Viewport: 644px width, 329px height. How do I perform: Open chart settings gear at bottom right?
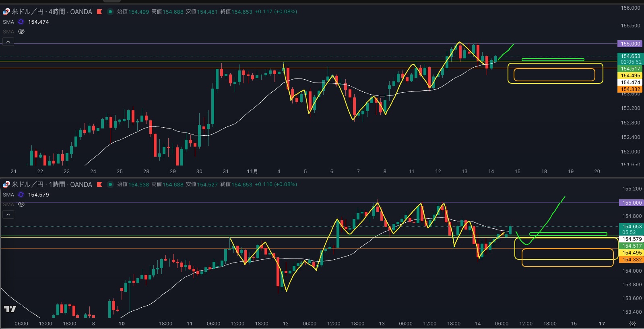[x=632, y=324]
